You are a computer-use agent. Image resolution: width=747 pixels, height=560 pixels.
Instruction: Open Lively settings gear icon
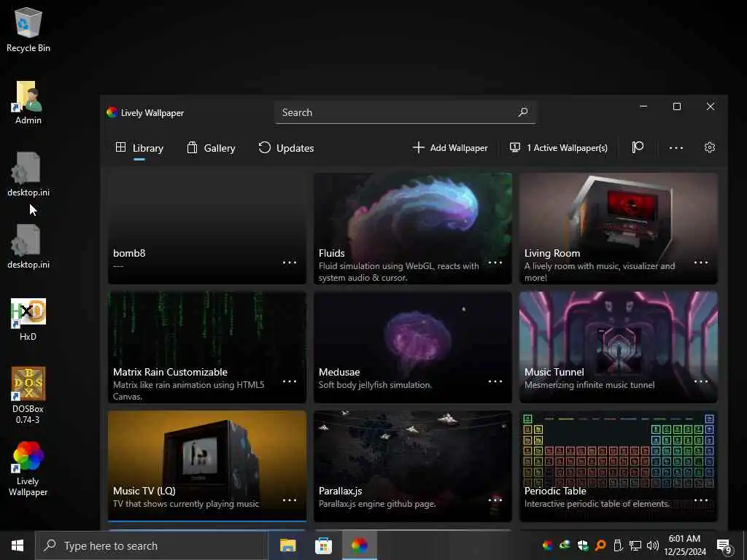[x=710, y=147]
